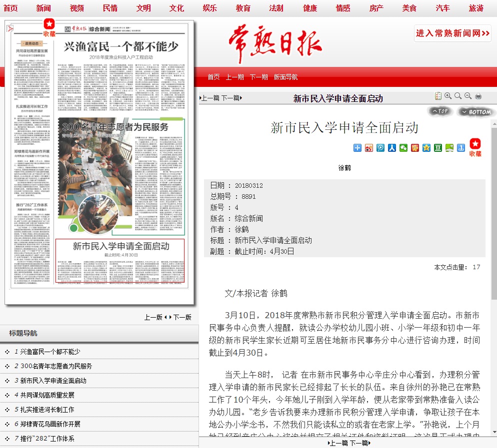The width and height of the screenshot is (497, 448).
Task: Open 首页 in the top category menu
Action: pyautogui.click(x=10, y=8)
